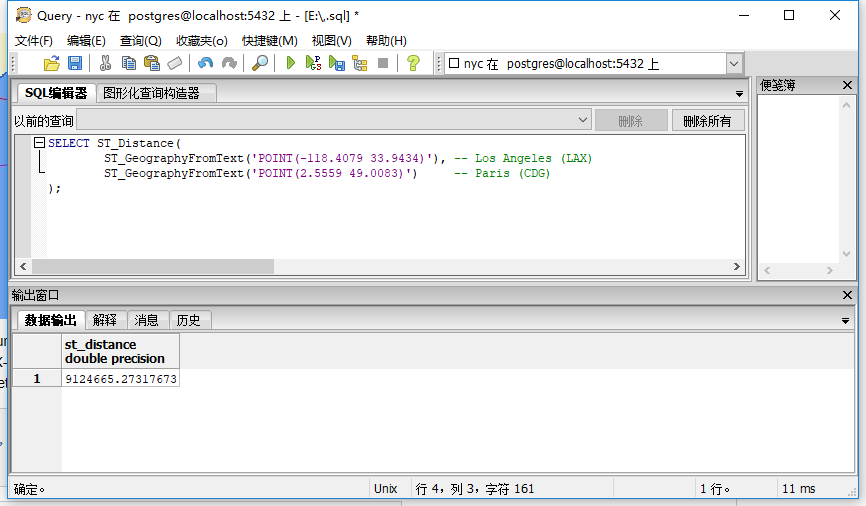
Task: Click the SQL editor scroll right arrow
Action: pos(737,266)
